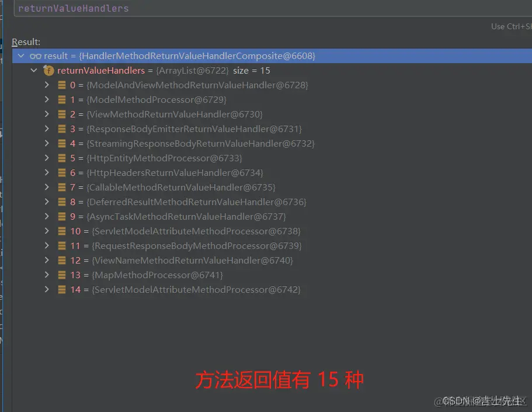Expand element 14 ServletModelAttributeMethodProcessor@6742
Image resolution: width=532 pixels, height=412 pixels.
pos(47,289)
